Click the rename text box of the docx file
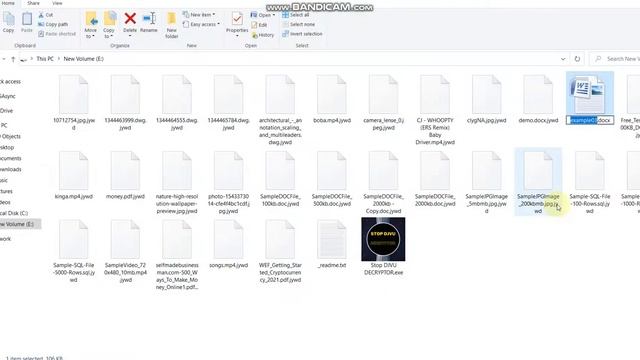The width and height of the screenshot is (640, 360). pos(590,120)
